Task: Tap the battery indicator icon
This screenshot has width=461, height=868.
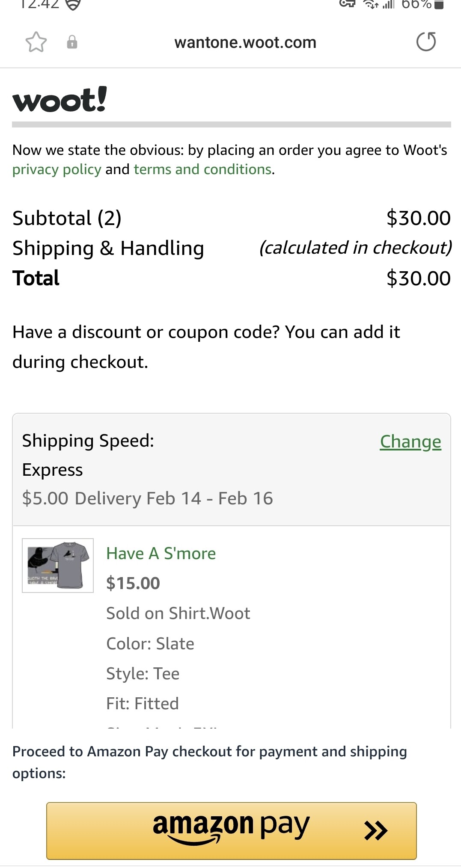Action: click(438, 5)
